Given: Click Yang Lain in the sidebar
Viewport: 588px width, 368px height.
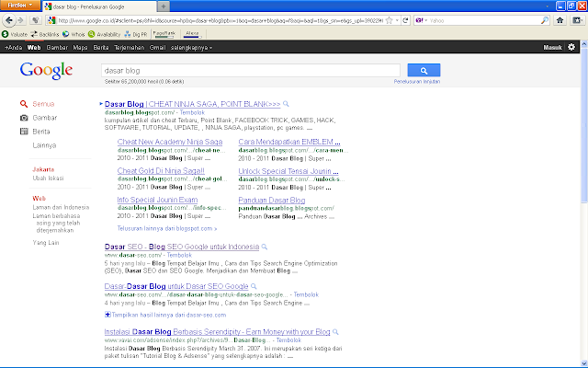Looking at the screenshot, I should point(46,243).
